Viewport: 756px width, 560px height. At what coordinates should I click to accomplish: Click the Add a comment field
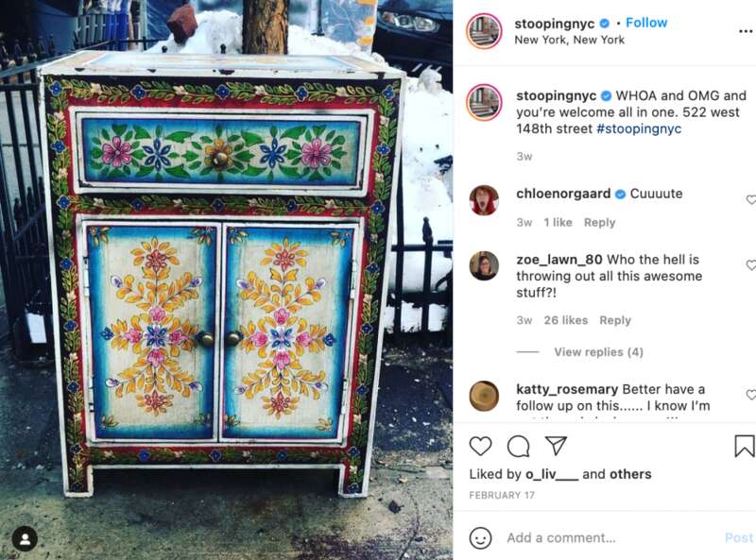point(612,538)
